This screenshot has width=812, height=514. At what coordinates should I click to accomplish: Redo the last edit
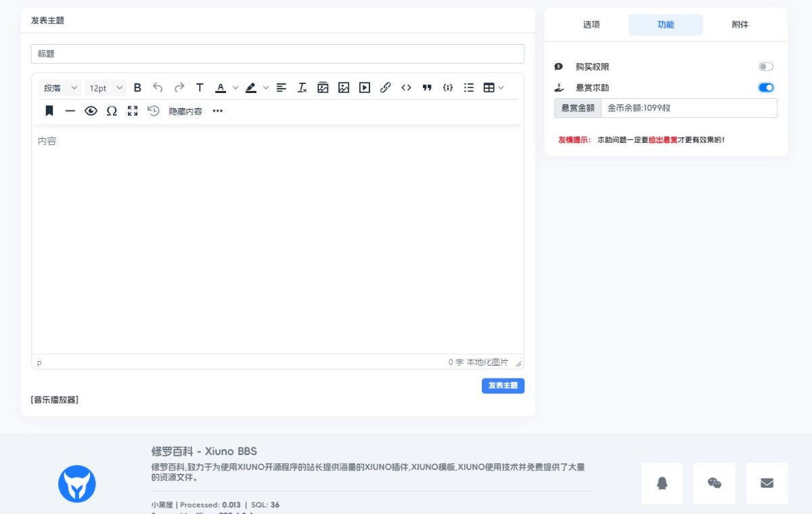pyautogui.click(x=179, y=87)
